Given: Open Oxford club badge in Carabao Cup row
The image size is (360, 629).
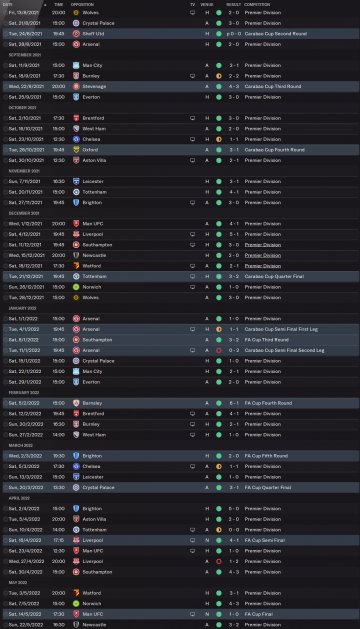Looking at the screenshot, I should pos(76,150).
